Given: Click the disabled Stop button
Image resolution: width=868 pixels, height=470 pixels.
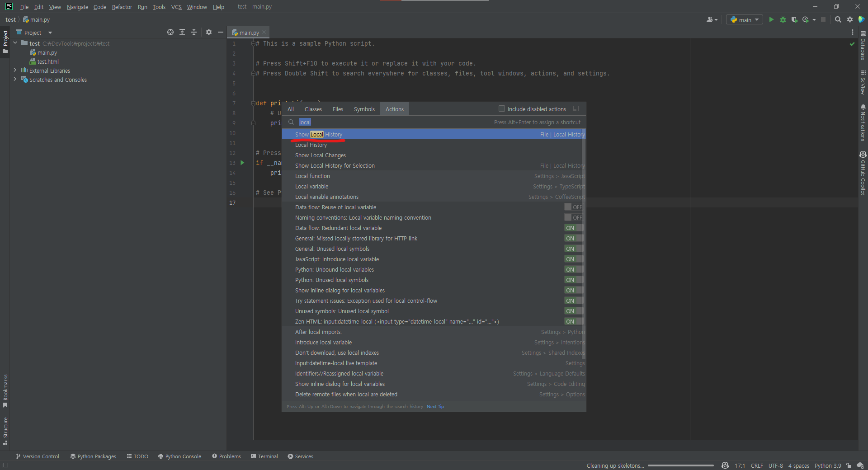Looking at the screenshot, I should click(823, 19).
